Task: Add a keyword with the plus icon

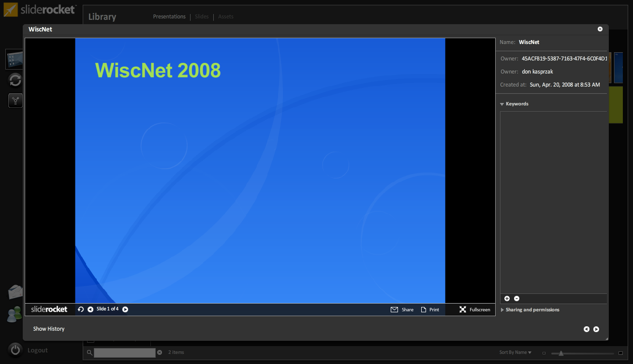Action: click(507, 299)
